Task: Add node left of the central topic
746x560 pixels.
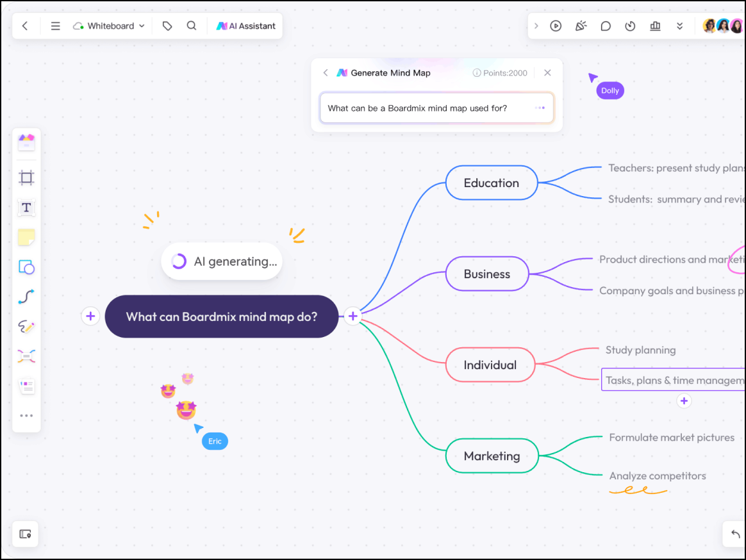Action: 90,316
